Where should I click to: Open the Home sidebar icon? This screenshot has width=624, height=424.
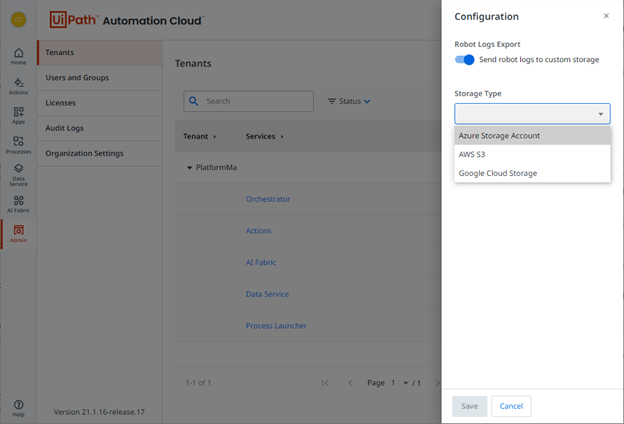tap(18, 56)
